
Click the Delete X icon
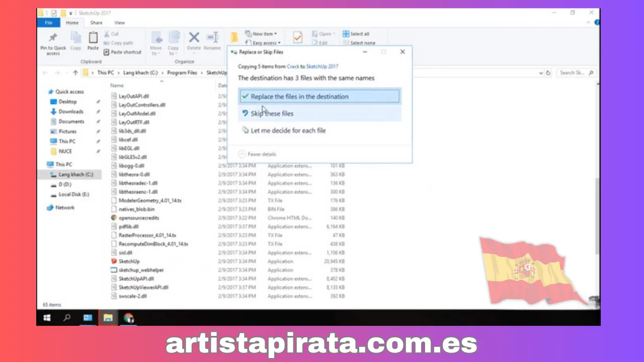[x=194, y=38]
